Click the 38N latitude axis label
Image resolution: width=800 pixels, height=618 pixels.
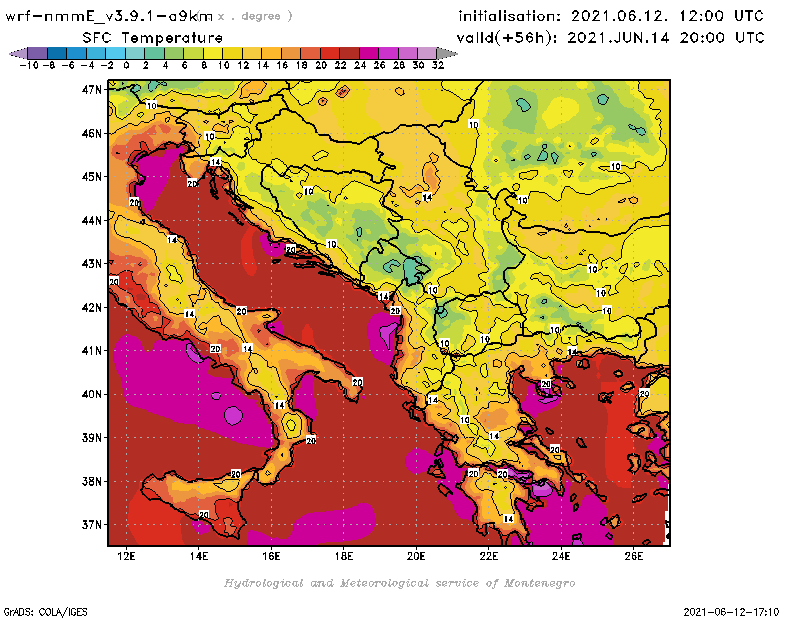[x=92, y=481]
